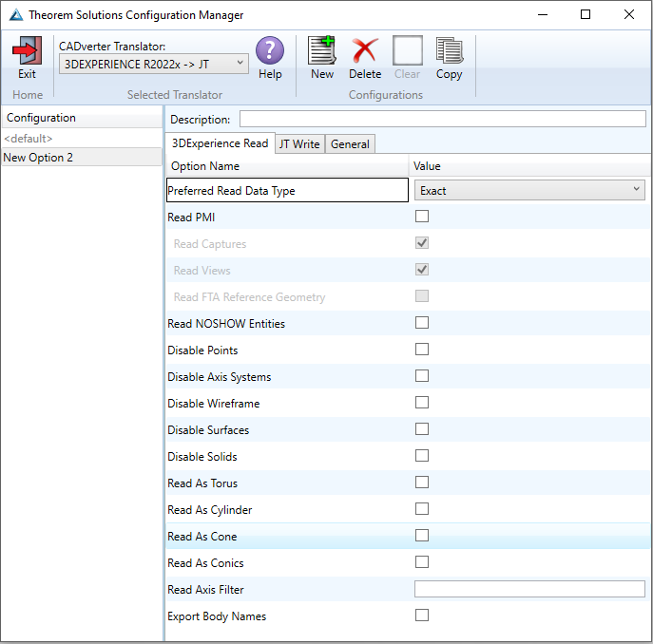
Task: Click the Export Body Names label
Action: click(217, 616)
